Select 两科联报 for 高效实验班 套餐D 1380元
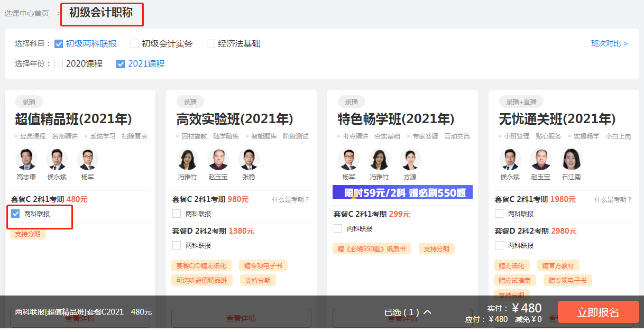 point(177,245)
